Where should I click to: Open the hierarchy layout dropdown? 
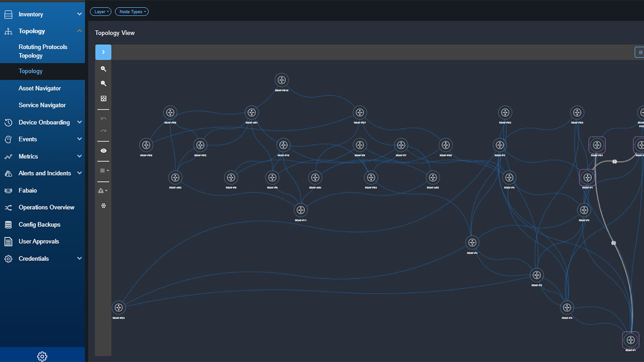tap(103, 191)
